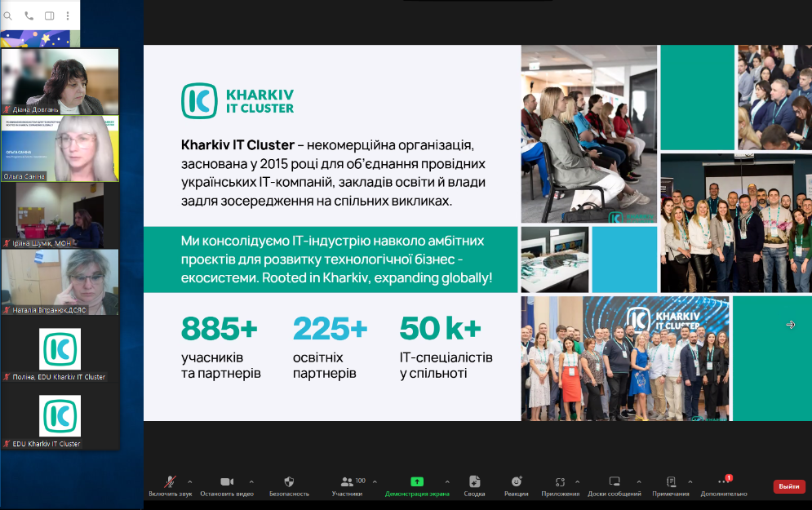
Task: Open the Apps (Приложения) icon
Action: (x=560, y=482)
